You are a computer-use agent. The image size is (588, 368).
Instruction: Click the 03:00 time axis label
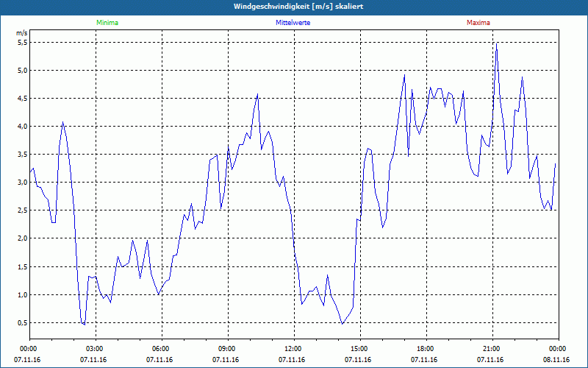click(x=96, y=349)
